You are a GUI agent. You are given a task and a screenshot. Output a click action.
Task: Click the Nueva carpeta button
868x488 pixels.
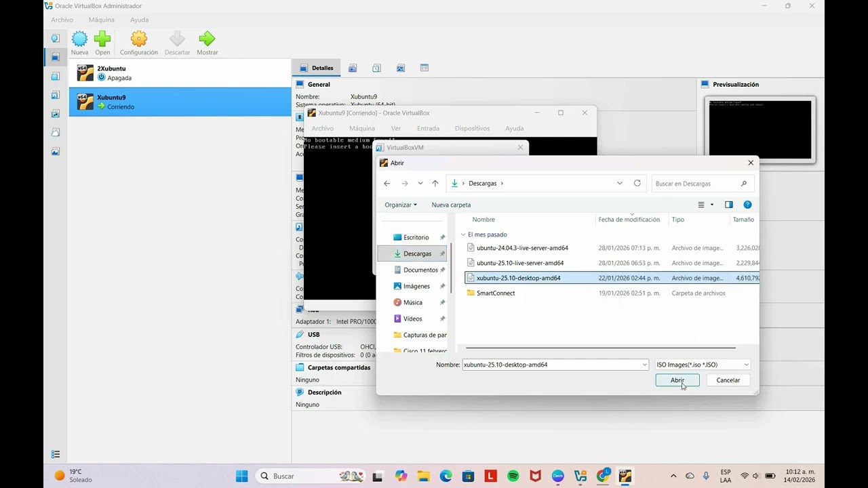pyautogui.click(x=451, y=205)
